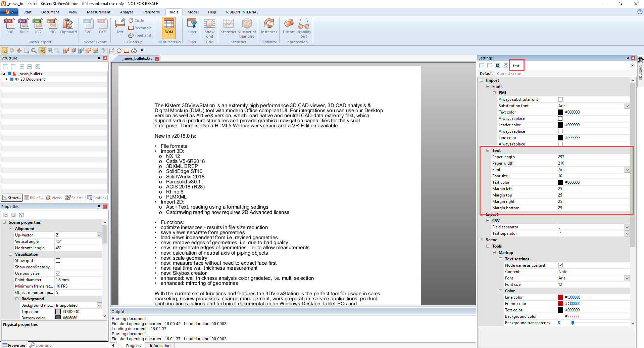Viewport: 644px width, 348px height.
Task: Click Instances optimize icon
Action: (269, 26)
